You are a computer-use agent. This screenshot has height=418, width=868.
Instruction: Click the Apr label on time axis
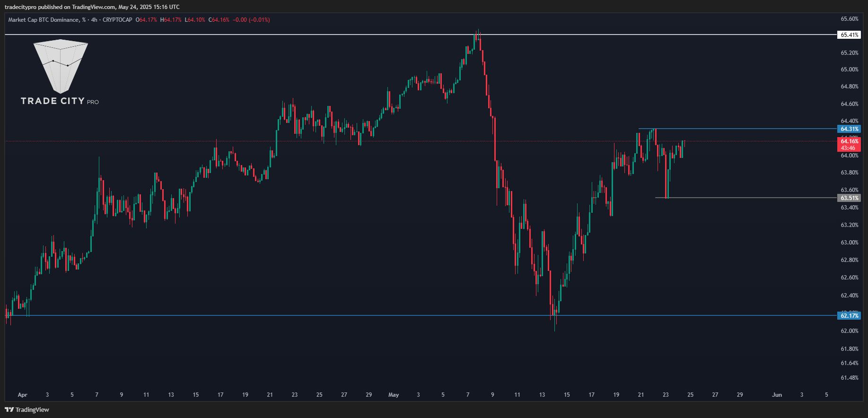[x=22, y=394]
